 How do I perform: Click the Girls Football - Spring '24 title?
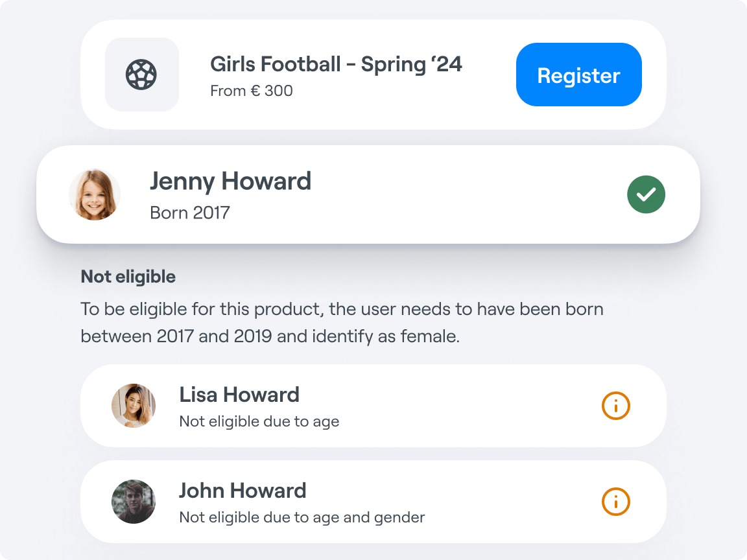click(336, 64)
